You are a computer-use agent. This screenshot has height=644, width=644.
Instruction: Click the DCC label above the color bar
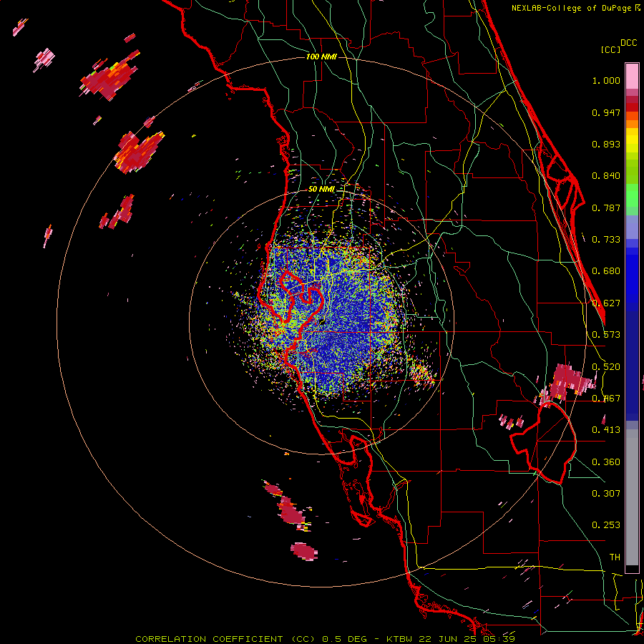(x=628, y=43)
